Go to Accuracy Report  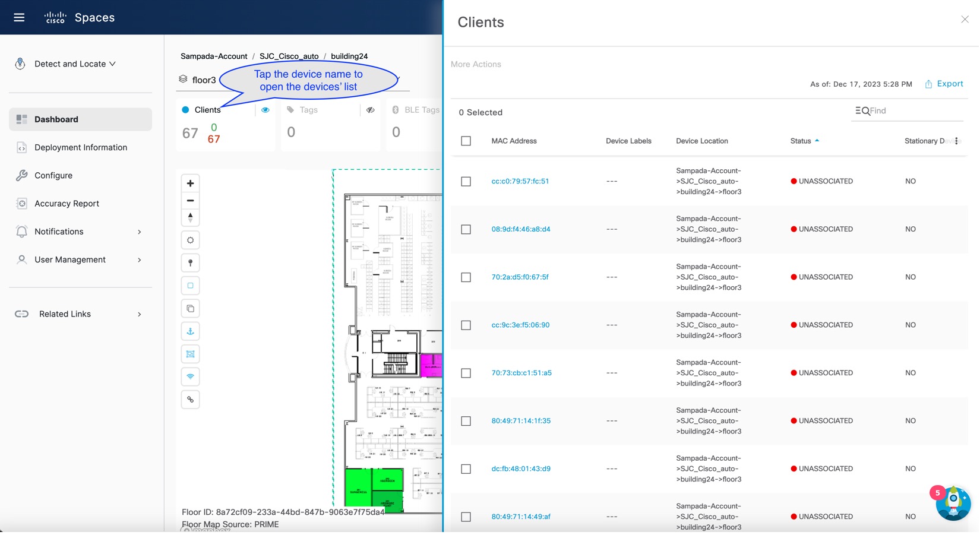click(x=67, y=204)
